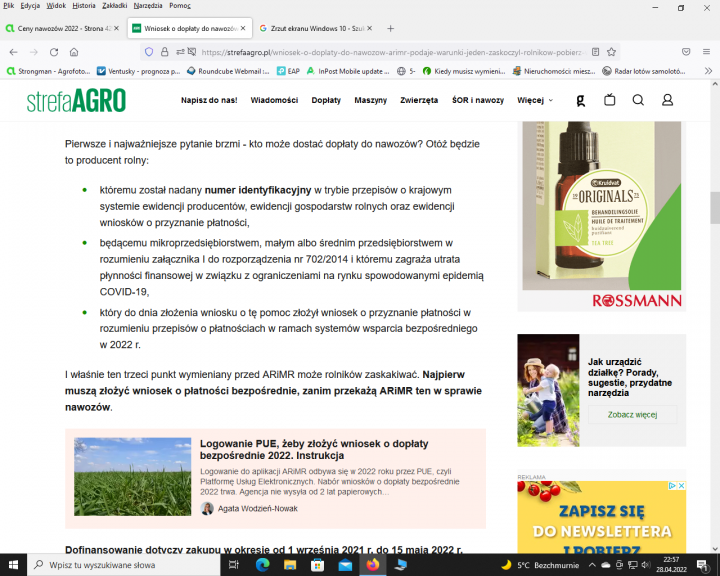Open Ventusky prognoza bookmark
This screenshot has width=720, height=576.
click(x=139, y=71)
